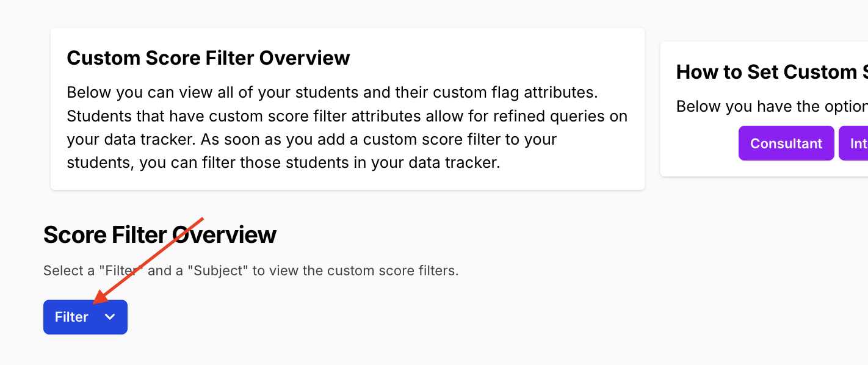Click the tail end of red arrow

click(x=201, y=219)
